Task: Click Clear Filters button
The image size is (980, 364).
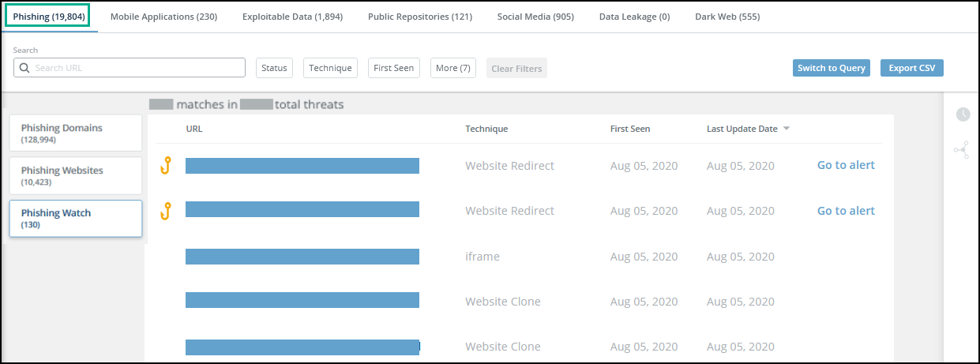Action: coord(516,69)
